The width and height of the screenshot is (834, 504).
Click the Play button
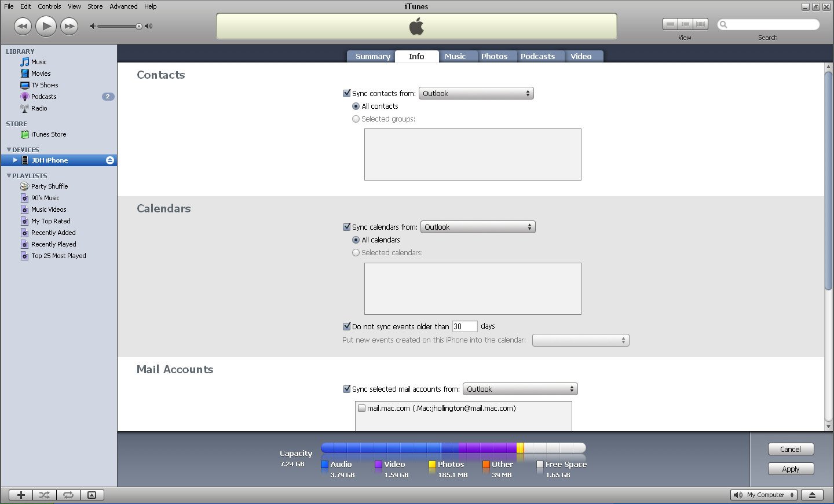[46, 26]
